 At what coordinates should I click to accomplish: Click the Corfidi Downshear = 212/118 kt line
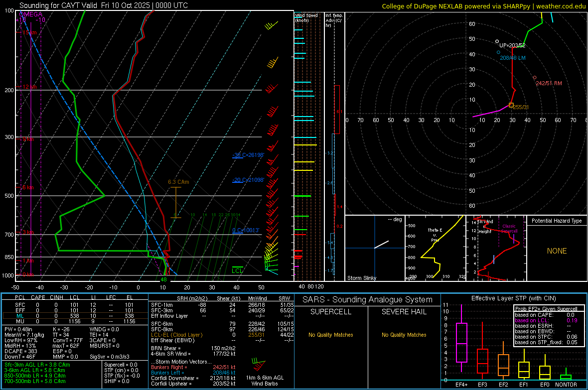click(193, 378)
